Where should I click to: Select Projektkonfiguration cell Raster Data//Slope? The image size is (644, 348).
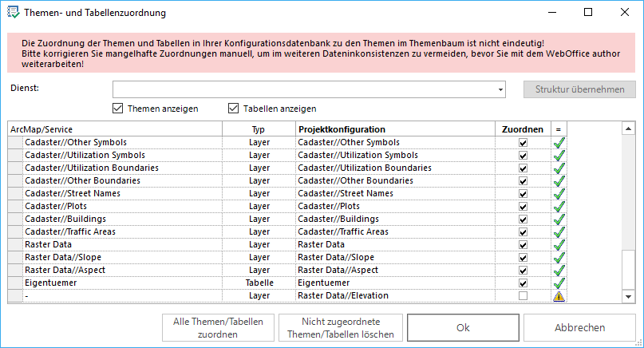click(x=395, y=257)
